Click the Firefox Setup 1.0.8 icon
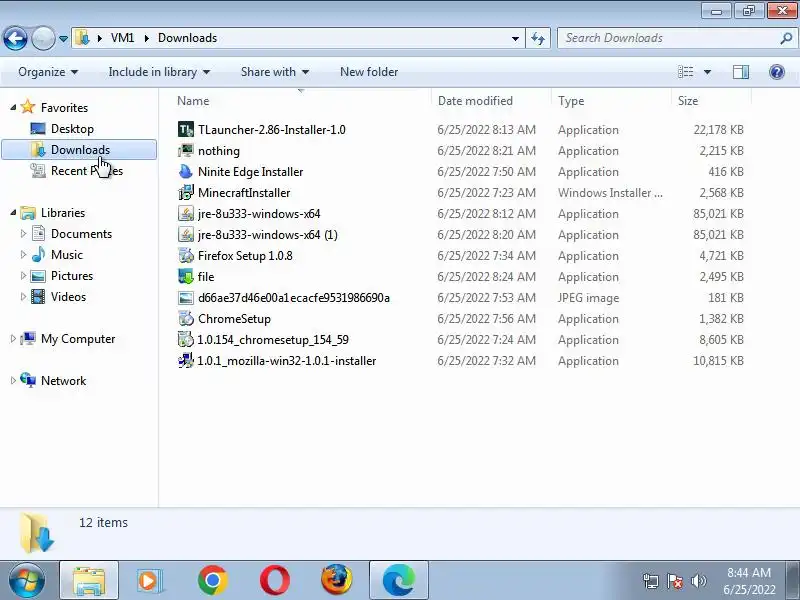 [186, 256]
